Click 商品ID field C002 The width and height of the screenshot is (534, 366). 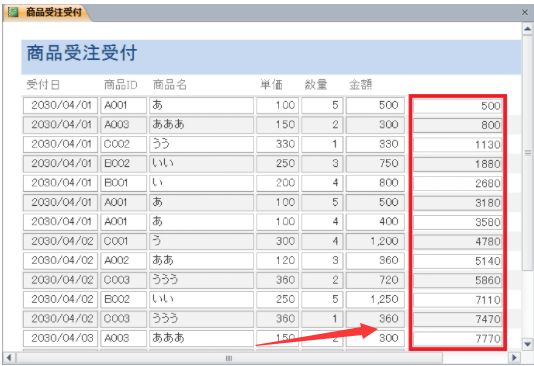pyautogui.click(x=123, y=144)
